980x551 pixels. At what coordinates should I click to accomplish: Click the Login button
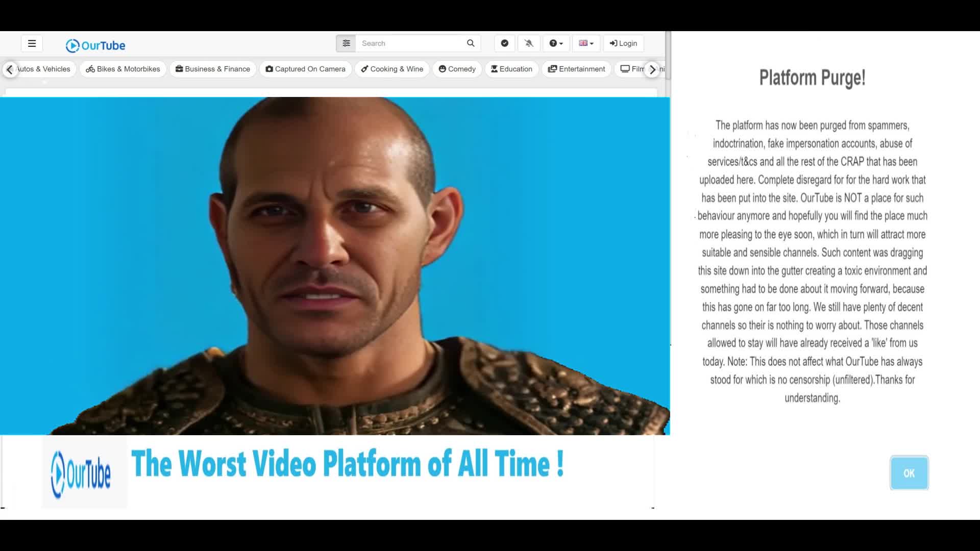(623, 43)
